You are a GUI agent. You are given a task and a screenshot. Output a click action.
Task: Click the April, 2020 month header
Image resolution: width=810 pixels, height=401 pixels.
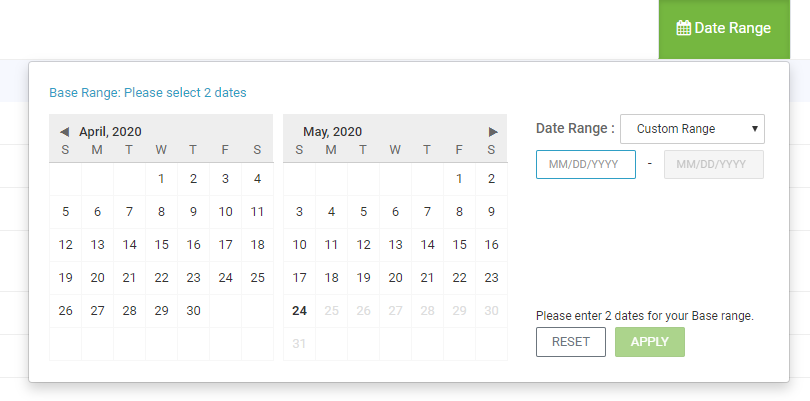pos(110,132)
